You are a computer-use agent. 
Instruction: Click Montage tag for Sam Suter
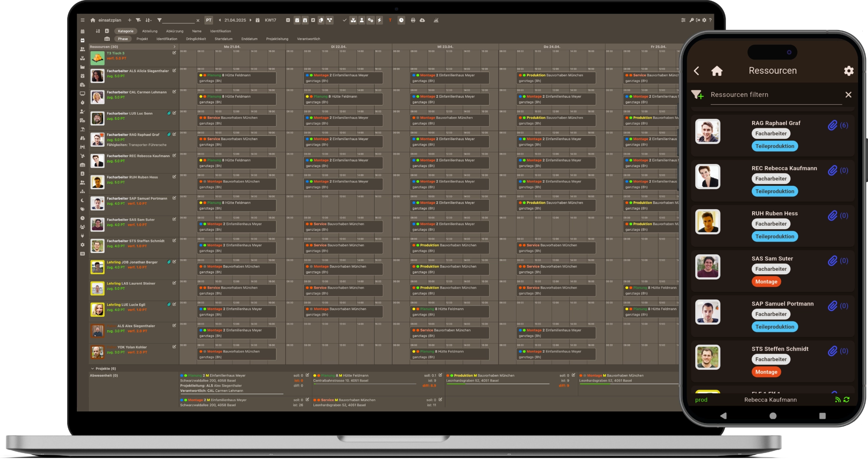[766, 282]
